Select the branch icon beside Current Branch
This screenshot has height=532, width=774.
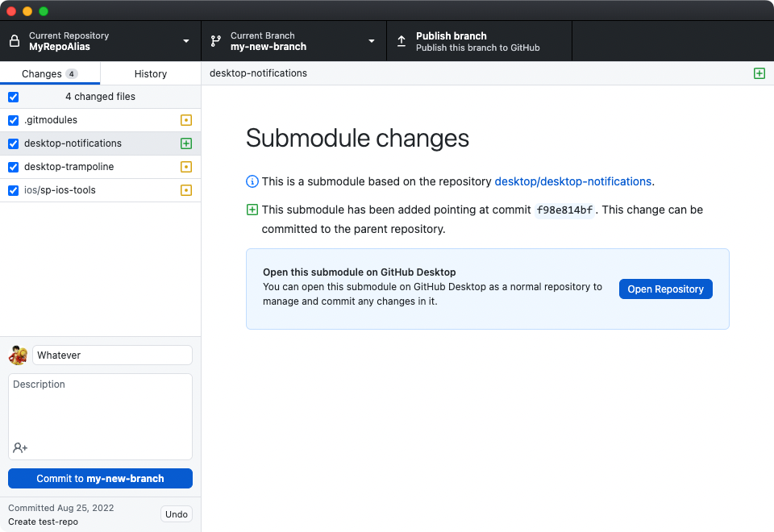pyautogui.click(x=215, y=40)
